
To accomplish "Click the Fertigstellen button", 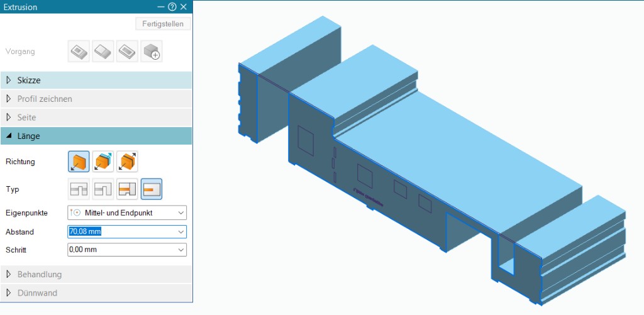I will pos(163,24).
